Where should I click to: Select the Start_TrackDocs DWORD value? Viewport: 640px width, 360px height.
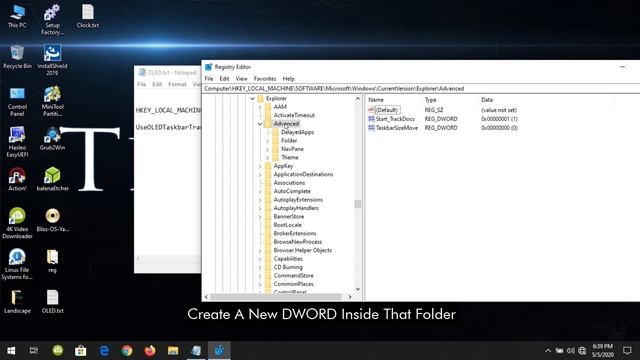[395, 119]
